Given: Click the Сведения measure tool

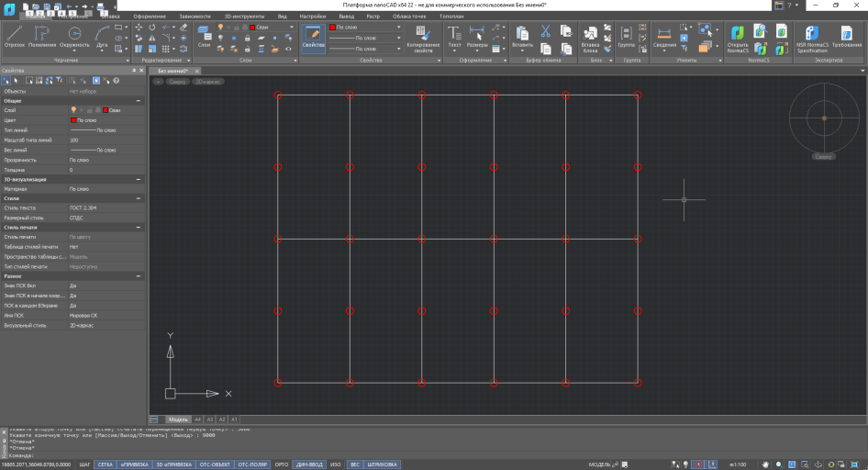Looking at the screenshot, I should click(x=664, y=38).
